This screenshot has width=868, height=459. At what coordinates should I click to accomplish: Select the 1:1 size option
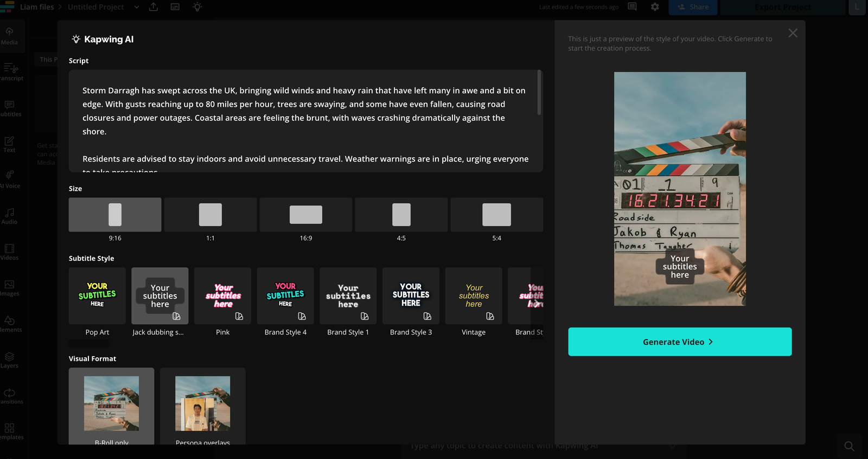(x=210, y=215)
